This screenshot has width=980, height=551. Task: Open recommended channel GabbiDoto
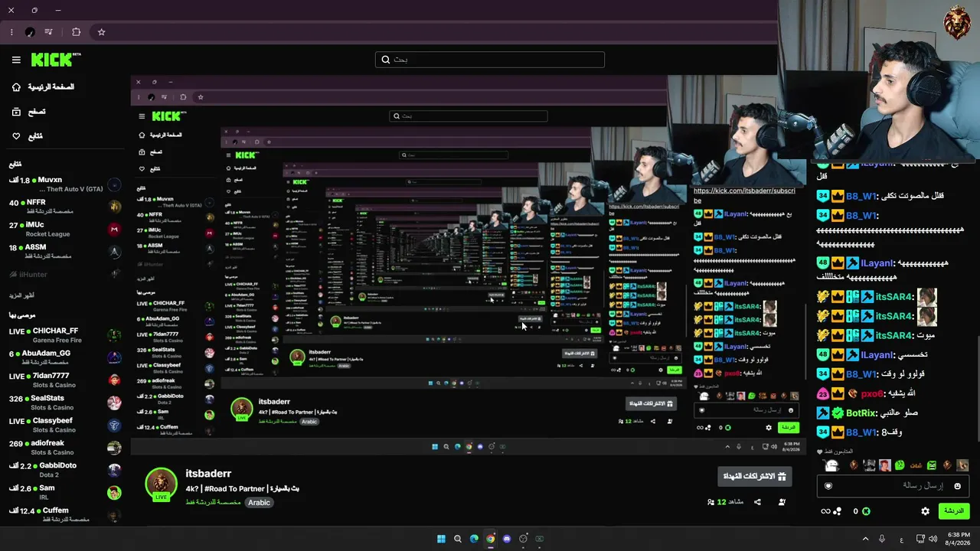point(65,470)
